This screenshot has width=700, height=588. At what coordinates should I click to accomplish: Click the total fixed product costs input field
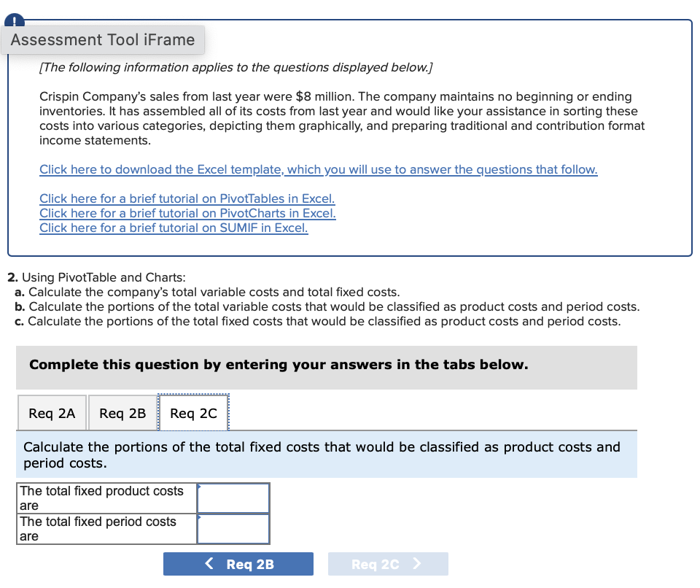[x=233, y=498]
